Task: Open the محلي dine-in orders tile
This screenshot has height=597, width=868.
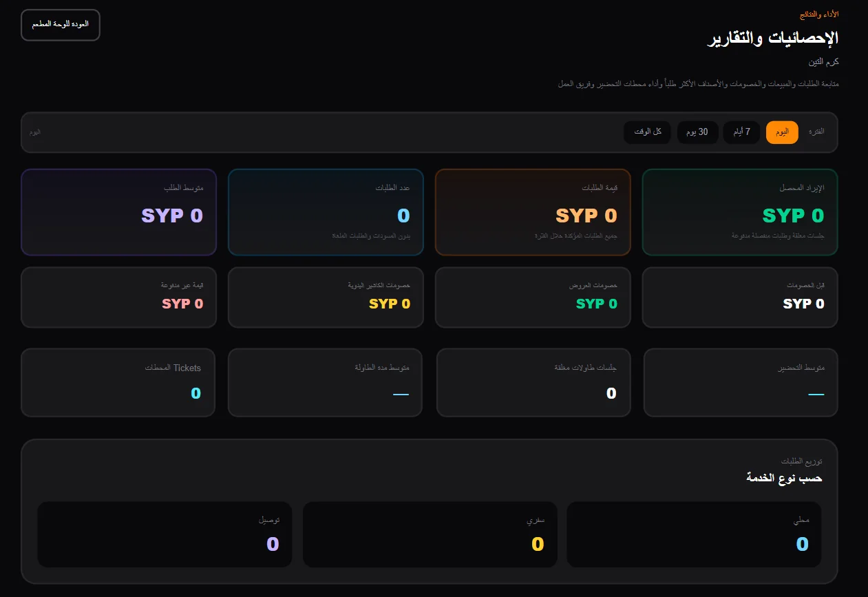Action: pyautogui.click(x=694, y=534)
